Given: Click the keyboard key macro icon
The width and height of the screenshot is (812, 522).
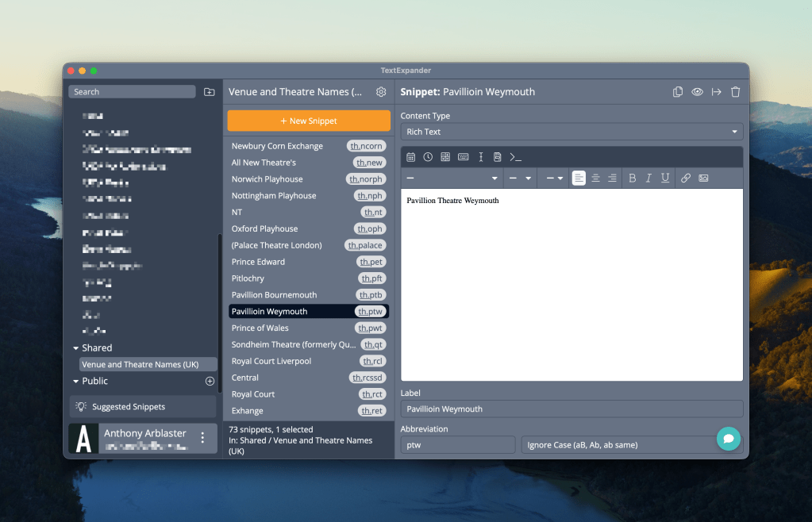Looking at the screenshot, I should [x=463, y=156].
